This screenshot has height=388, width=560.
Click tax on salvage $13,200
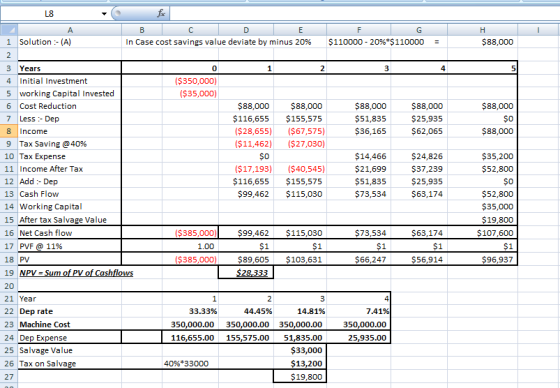(x=306, y=364)
